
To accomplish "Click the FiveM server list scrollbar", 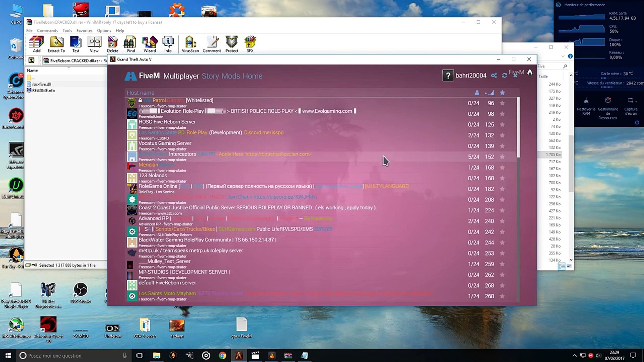I will tap(518, 127).
